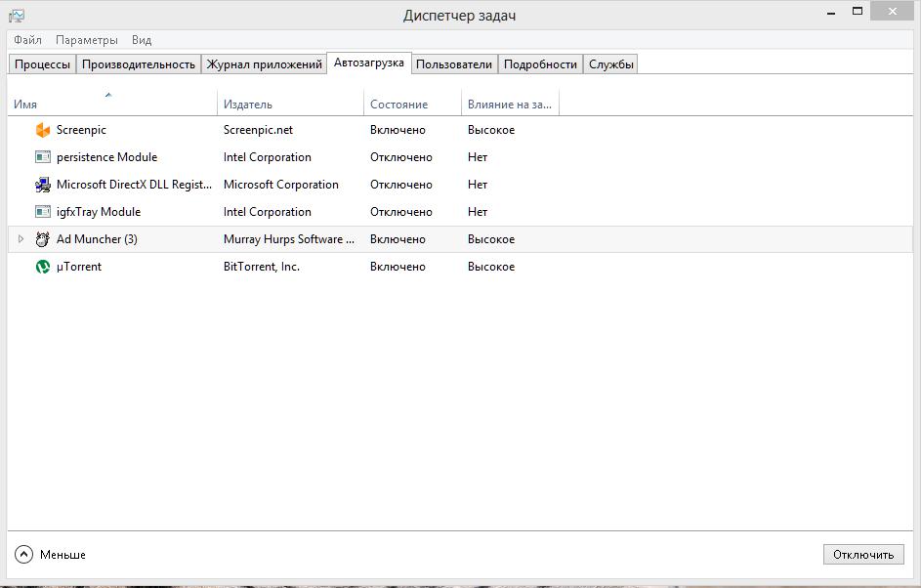This screenshot has height=588, width=921.
Task: Select the µTorrent green icon
Action: point(42,267)
